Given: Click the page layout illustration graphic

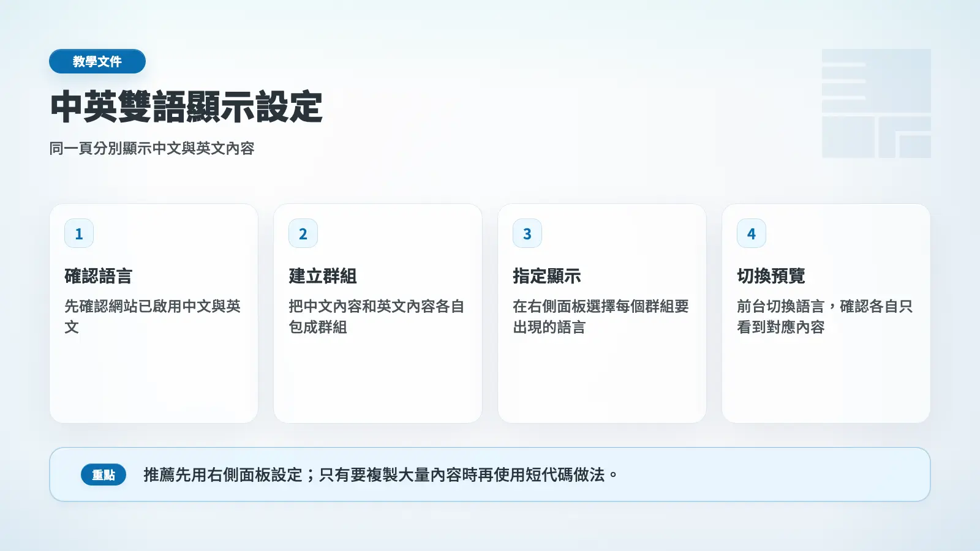Looking at the screenshot, I should tap(876, 103).
